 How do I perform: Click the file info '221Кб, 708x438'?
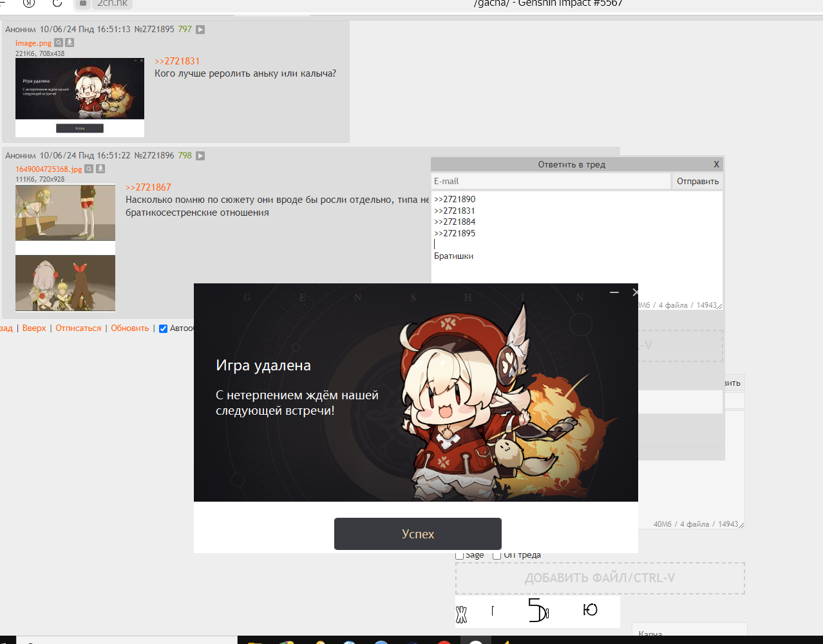[x=40, y=53]
